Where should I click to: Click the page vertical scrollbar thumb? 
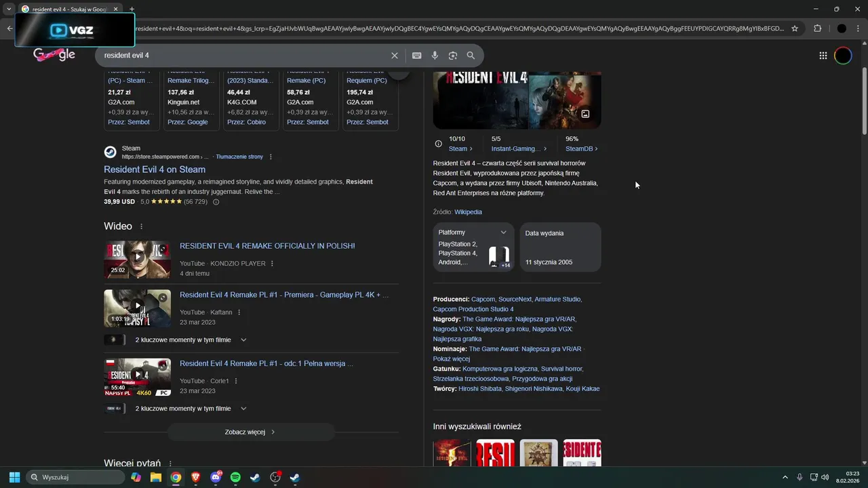point(864,100)
